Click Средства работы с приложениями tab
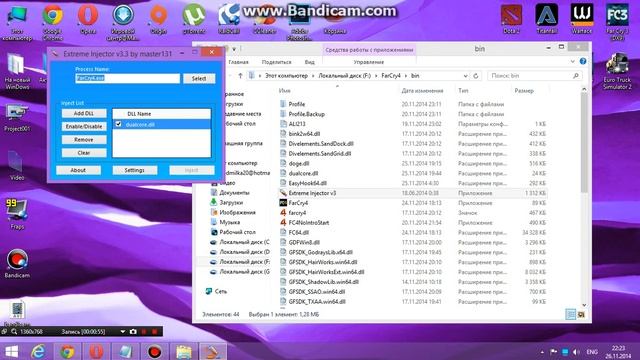This screenshot has height=360, width=640. 369,50
